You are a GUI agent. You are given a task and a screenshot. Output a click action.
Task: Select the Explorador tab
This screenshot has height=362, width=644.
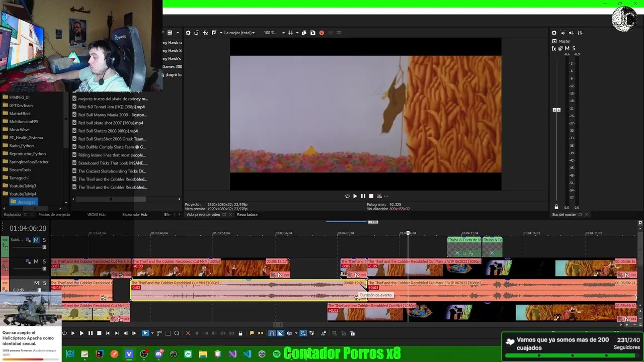[13, 215]
